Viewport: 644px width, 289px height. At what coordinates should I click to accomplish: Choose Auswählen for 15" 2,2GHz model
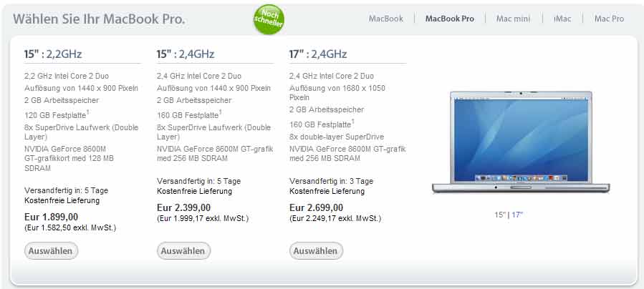[x=51, y=251]
